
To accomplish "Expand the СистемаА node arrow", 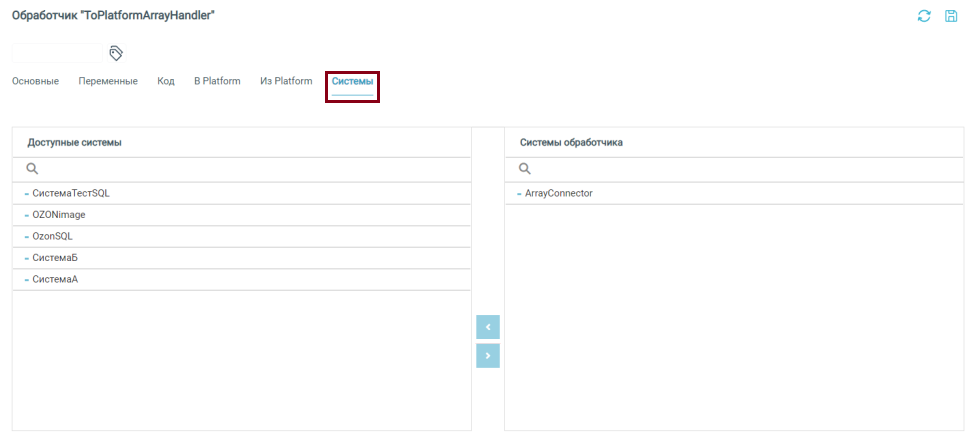I will pyautogui.click(x=26, y=280).
